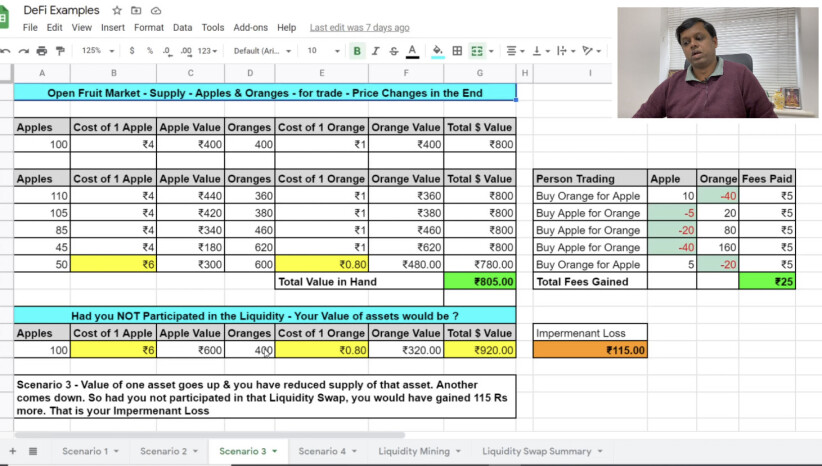Expand the merge cells options arrow
Viewport: 822px width, 466px height.
491,51
